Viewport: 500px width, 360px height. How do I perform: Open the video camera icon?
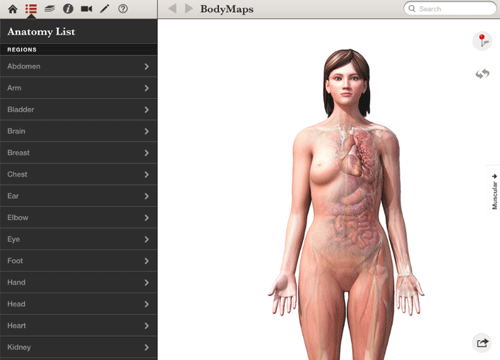pyautogui.click(x=86, y=9)
